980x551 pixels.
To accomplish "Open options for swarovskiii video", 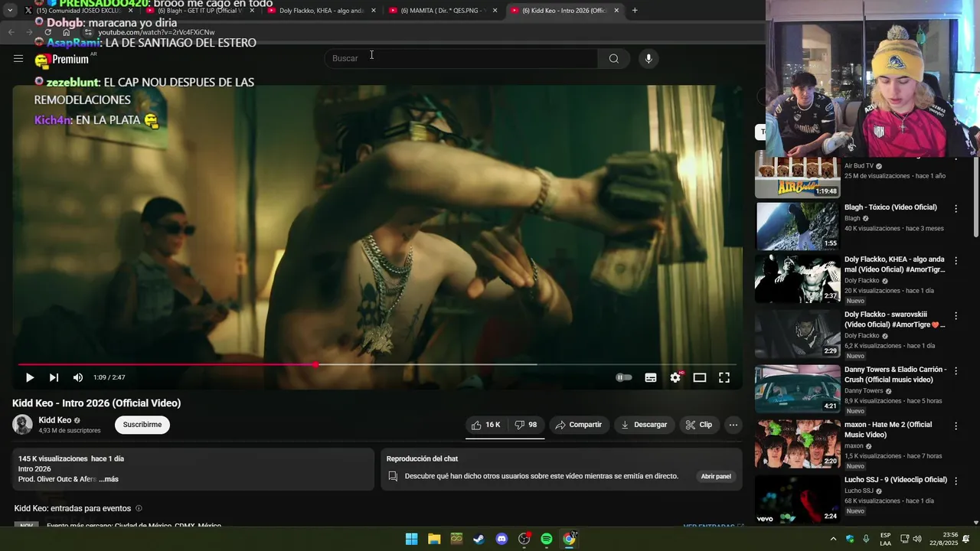I will pos(955,316).
